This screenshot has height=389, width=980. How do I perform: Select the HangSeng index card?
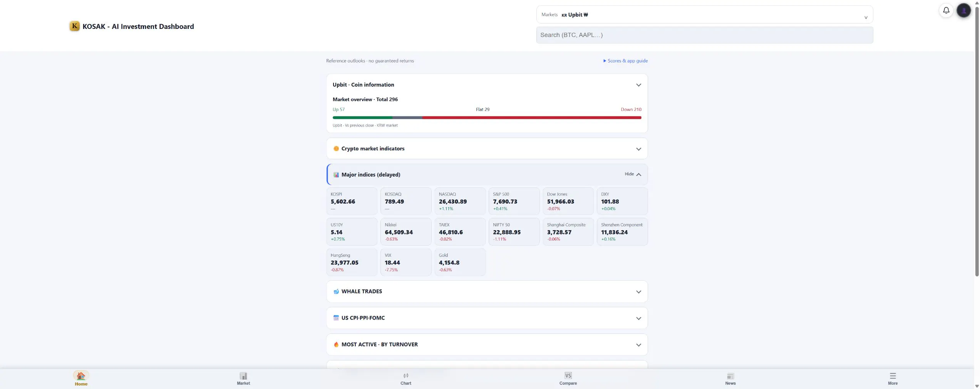pos(352,262)
